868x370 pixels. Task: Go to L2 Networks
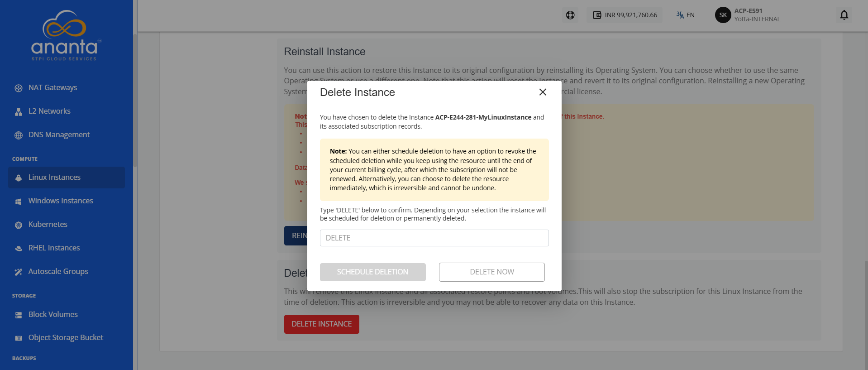[49, 111]
